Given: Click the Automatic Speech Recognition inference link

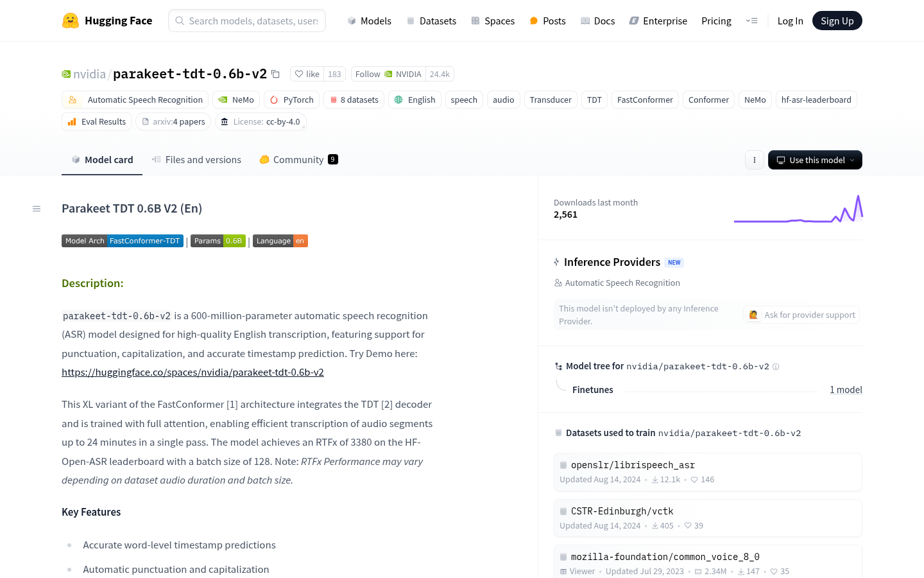Looking at the screenshot, I should tap(617, 283).
